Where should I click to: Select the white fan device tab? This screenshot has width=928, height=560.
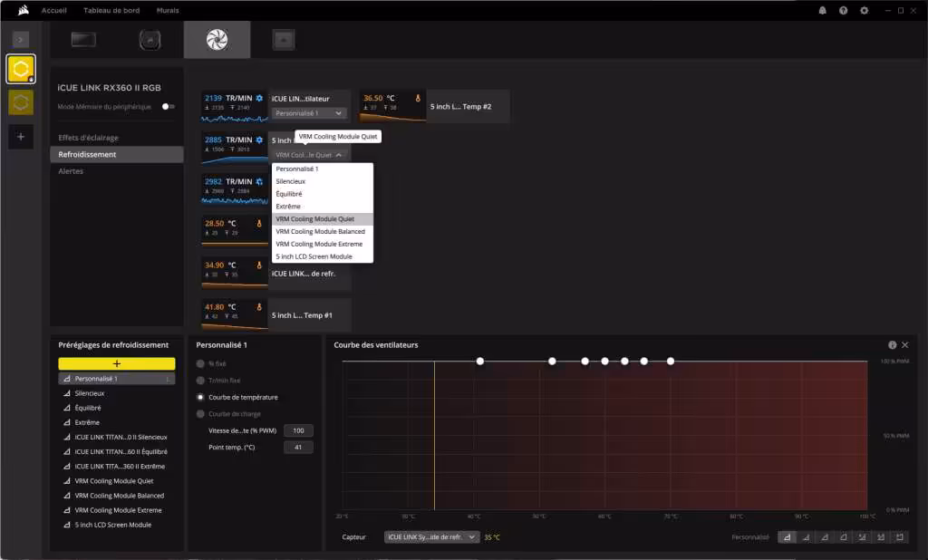click(217, 40)
